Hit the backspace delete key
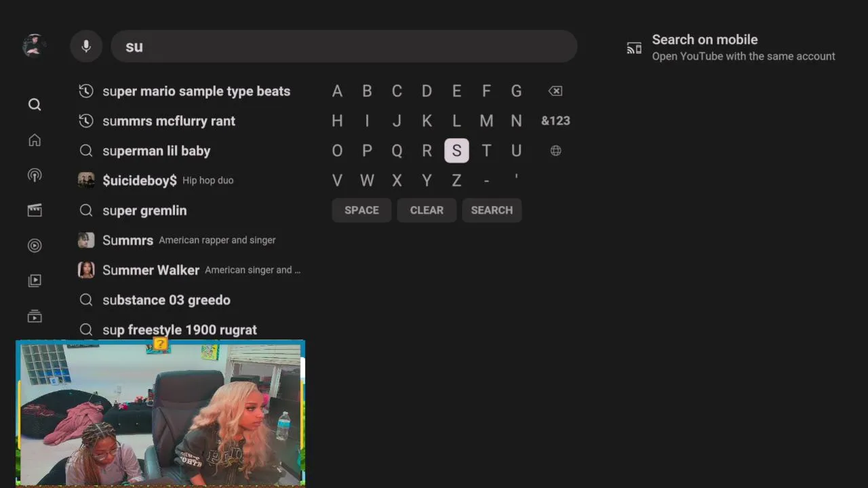The image size is (868, 488). [x=555, y=91]
